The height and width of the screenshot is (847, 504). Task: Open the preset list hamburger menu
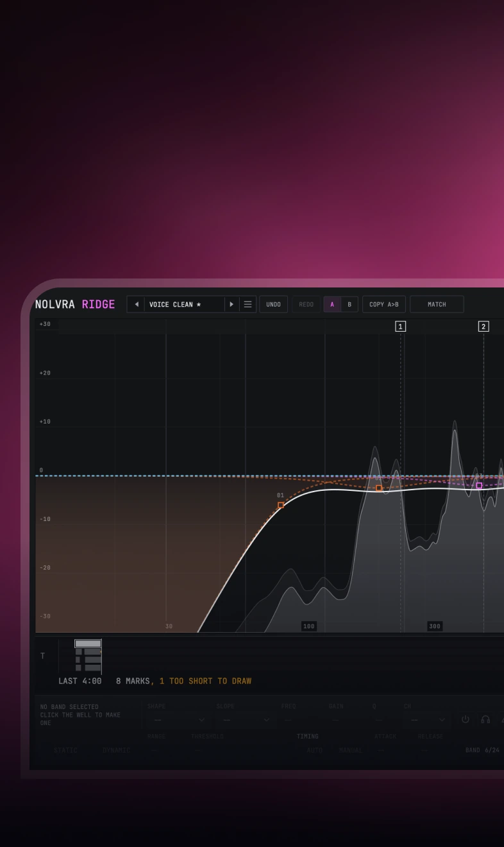point(248,304)
